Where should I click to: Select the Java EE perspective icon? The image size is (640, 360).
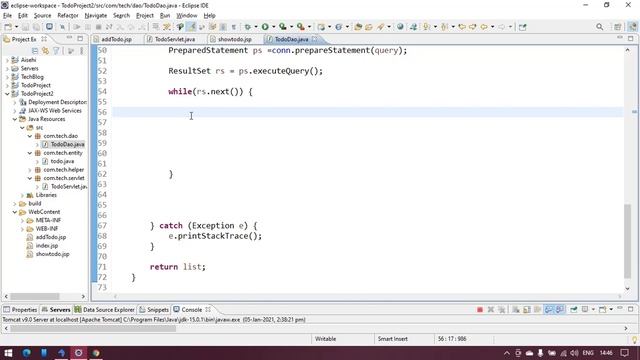point(632,27)
